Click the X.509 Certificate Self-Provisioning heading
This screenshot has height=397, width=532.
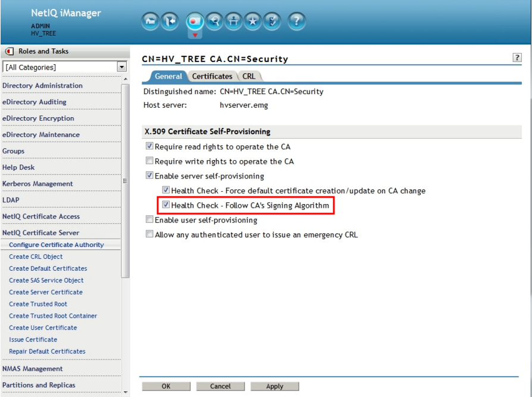(x=207, y=132)
